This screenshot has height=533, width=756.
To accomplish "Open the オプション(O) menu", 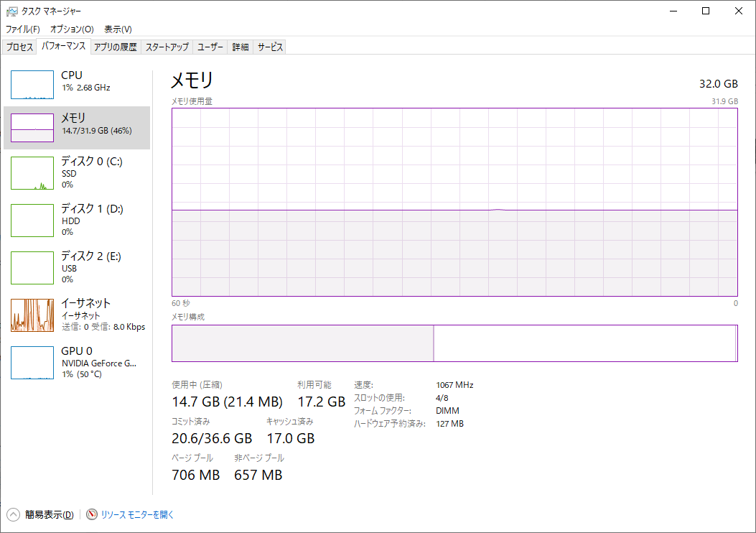I will pos(72,29).
